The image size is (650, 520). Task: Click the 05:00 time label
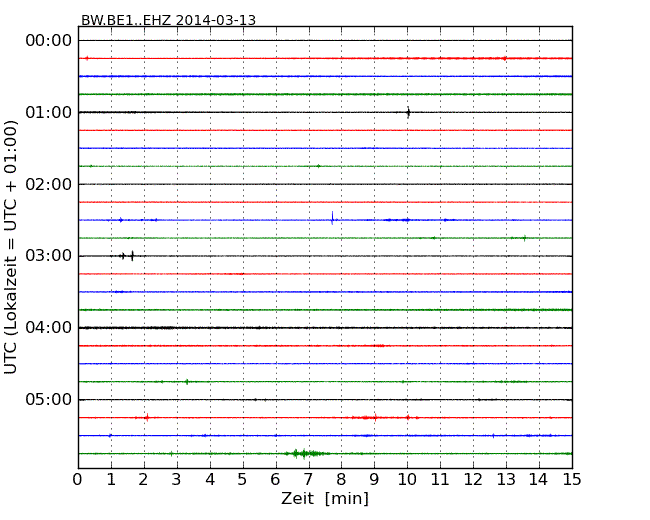[49, 399]
